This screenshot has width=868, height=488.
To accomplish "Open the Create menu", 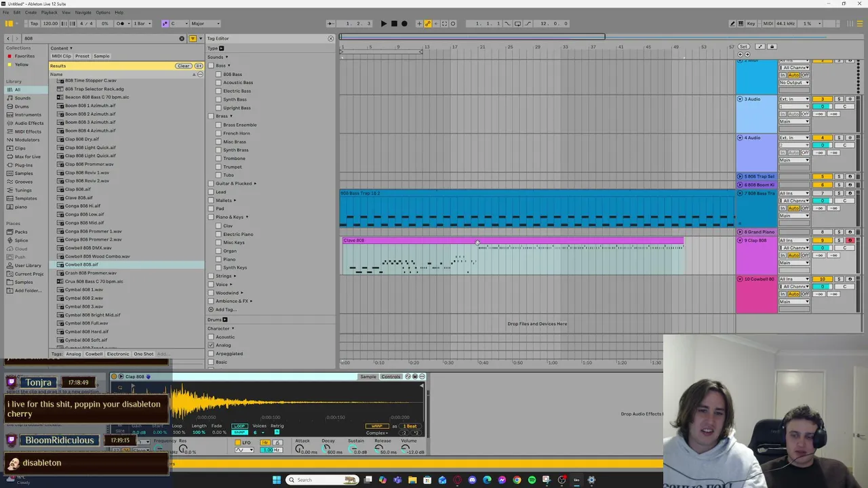I will point(31,12).
